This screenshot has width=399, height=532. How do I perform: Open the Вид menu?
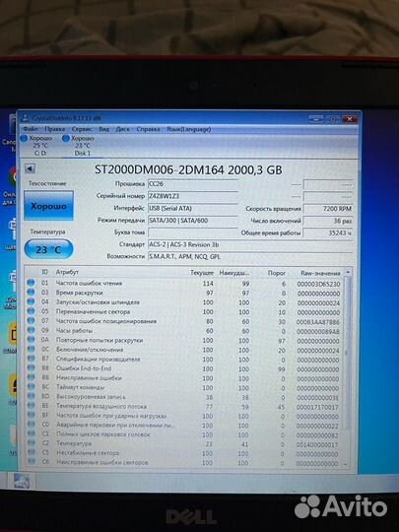[x=103, y=129]
